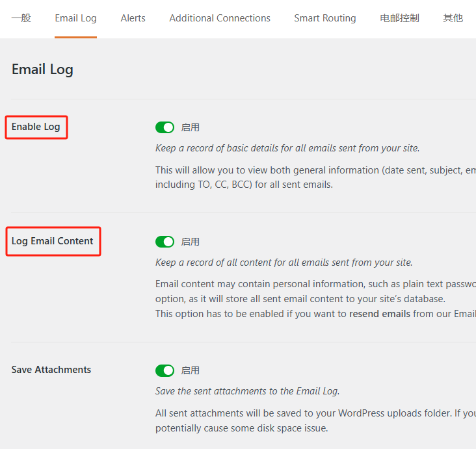Go to the Smart Routing tab
The height and width of the screenshot is (449, 476).
pos(324,18)
